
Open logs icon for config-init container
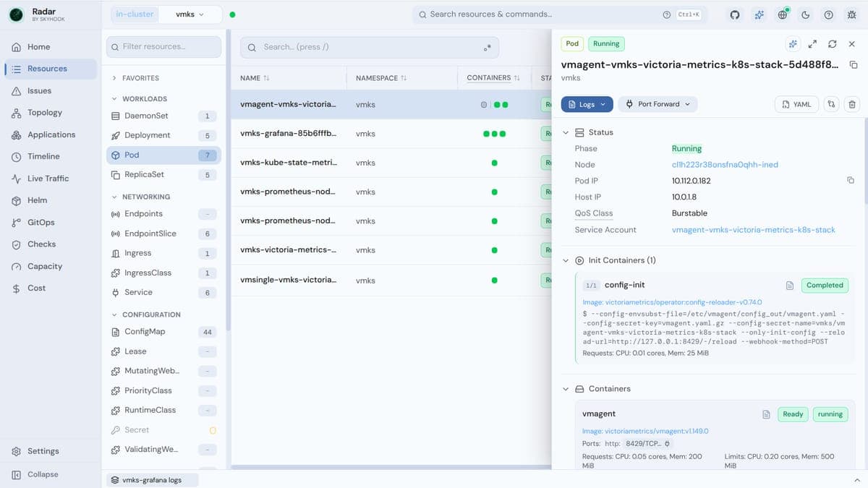click(x=790, y=286)
